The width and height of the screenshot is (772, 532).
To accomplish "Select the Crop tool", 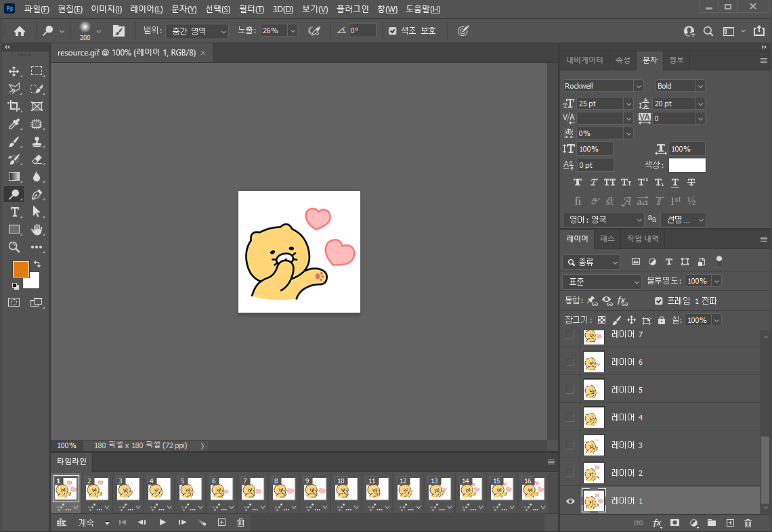I will tap(14, 106).
